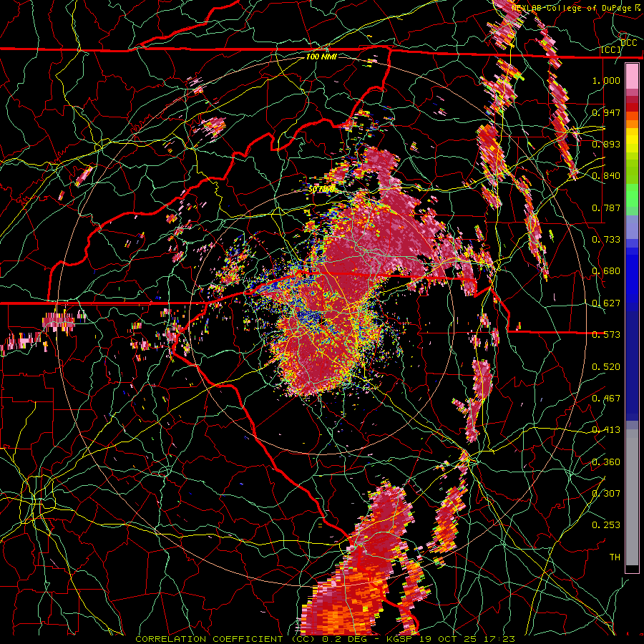Click the 100 NMI range ring label
Viewport: 644px width, 644px height.
pyautogui.click(x=321, y=57)
